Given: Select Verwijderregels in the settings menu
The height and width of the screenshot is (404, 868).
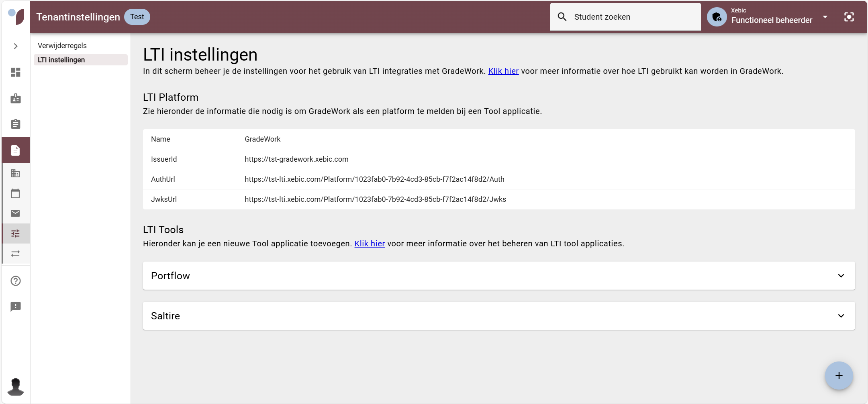Looking at the screenshot, I should (62, 46).
